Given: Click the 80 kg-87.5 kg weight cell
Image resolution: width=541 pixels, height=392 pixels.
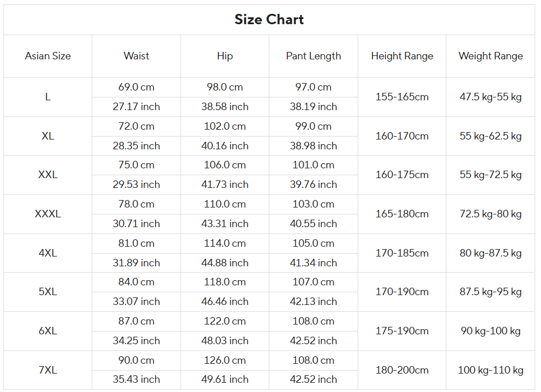Looking at the screenshot, I should pyautogui.click(x=491, y=253).
